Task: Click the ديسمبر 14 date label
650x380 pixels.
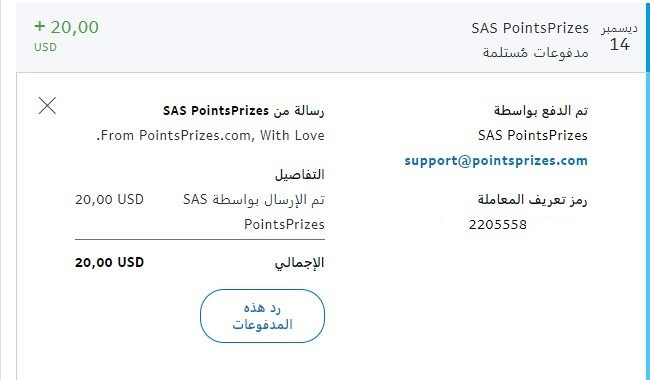Action: pyautogui.click(x=620, y=37)
